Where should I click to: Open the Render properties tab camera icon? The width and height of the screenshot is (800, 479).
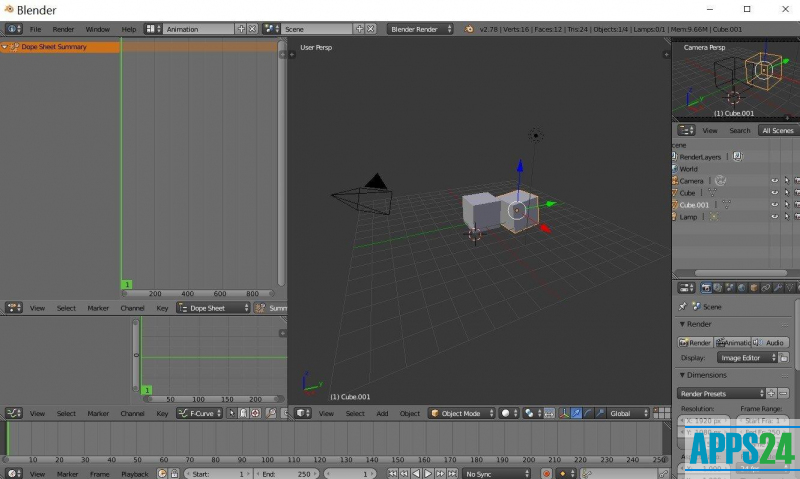(706, 288)
